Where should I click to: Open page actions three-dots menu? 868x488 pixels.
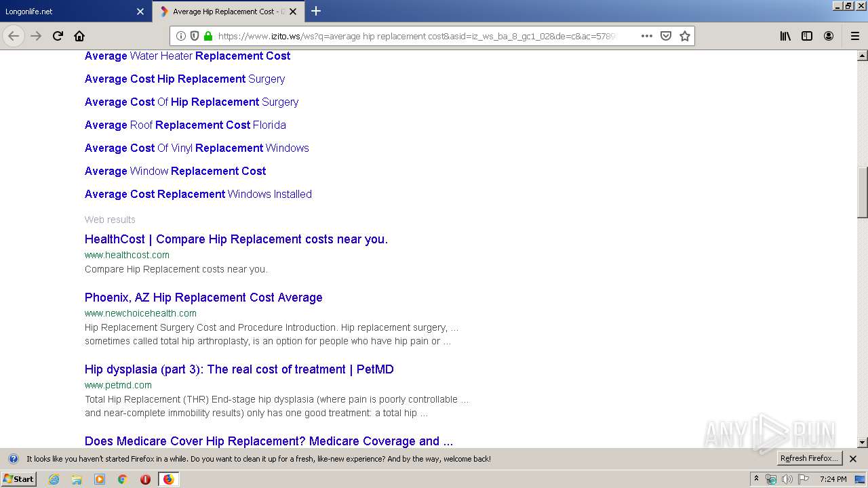[647, 36]
